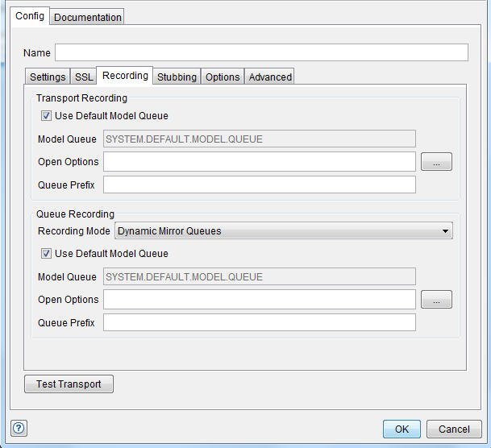Open the Settings tab

[48, 77]
